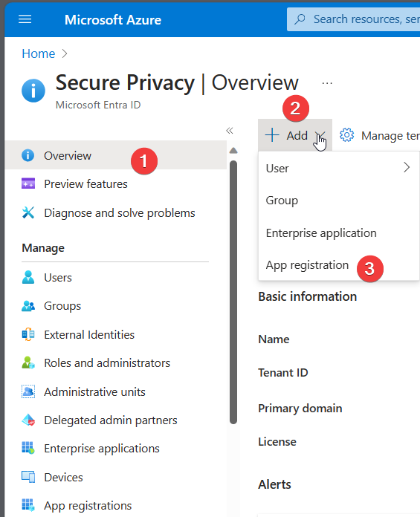420x517 pixels.
Task: Click the Preview features icon
Action: (28, 183)
